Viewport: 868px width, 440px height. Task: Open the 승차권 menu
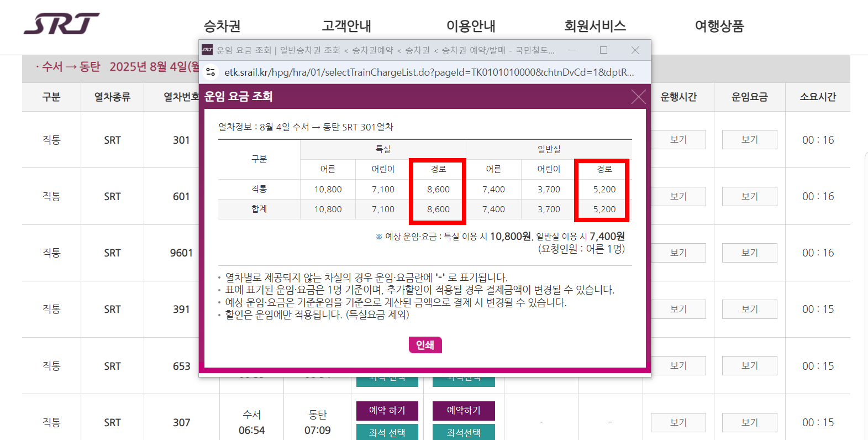pos(222,26)
